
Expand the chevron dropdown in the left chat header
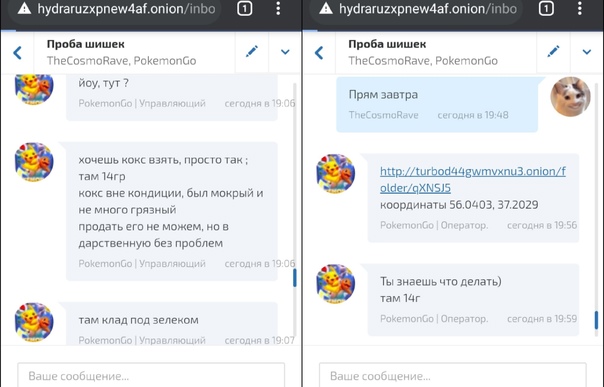click(285, 52)
